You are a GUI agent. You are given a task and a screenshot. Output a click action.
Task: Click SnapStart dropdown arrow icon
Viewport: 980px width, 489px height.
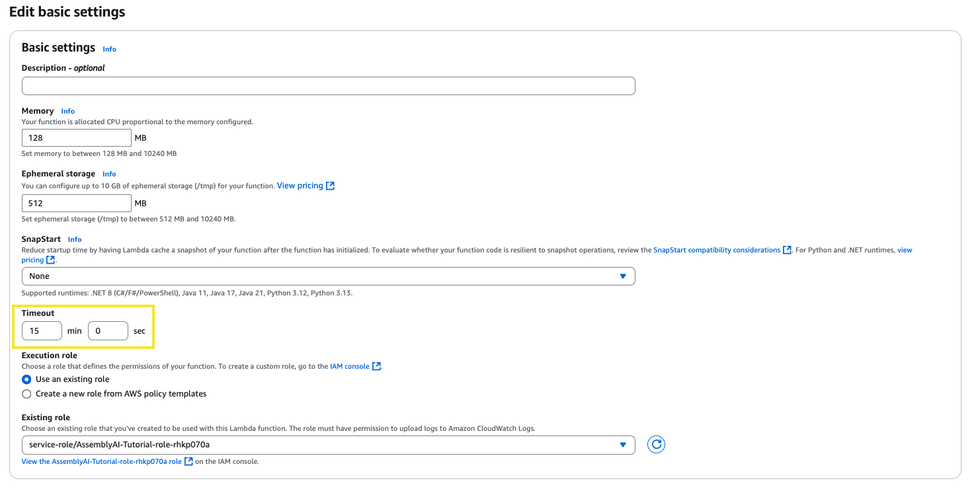[622, 276]
